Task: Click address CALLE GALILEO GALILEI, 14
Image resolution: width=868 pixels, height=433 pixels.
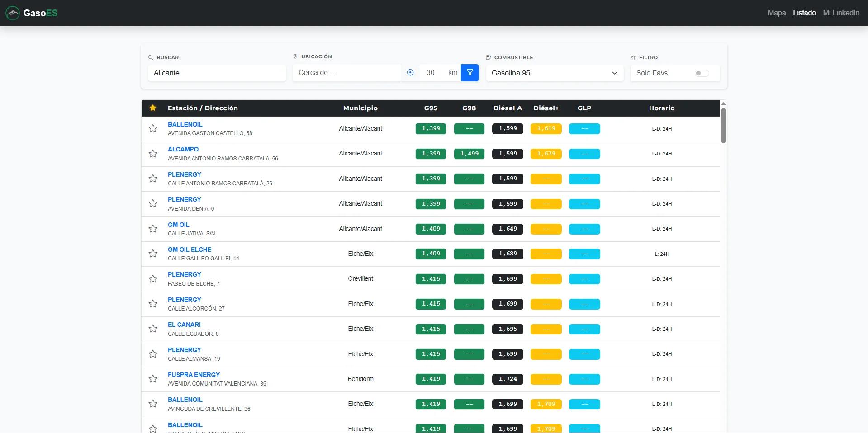Action: pyautogui.click(x=204, y=259)
